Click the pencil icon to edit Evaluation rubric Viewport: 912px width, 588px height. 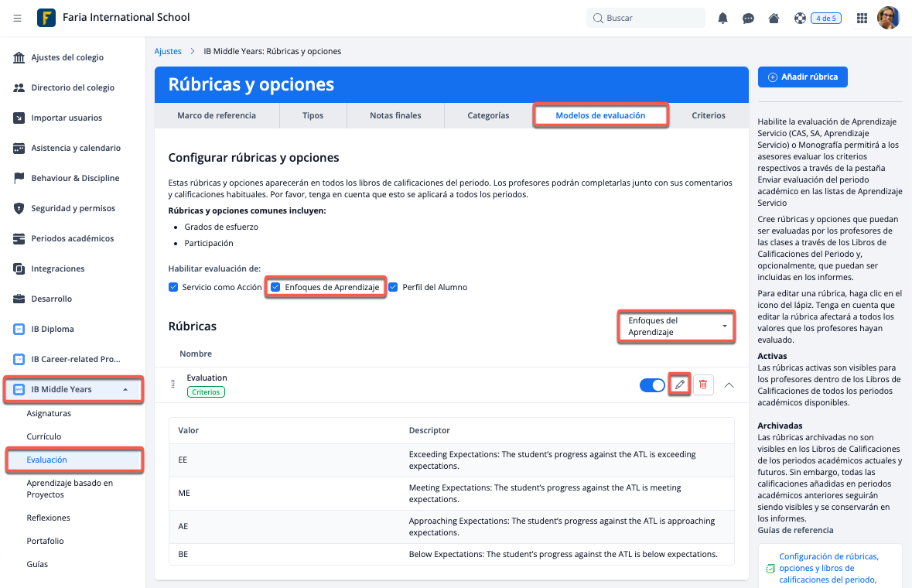(680, 385)
